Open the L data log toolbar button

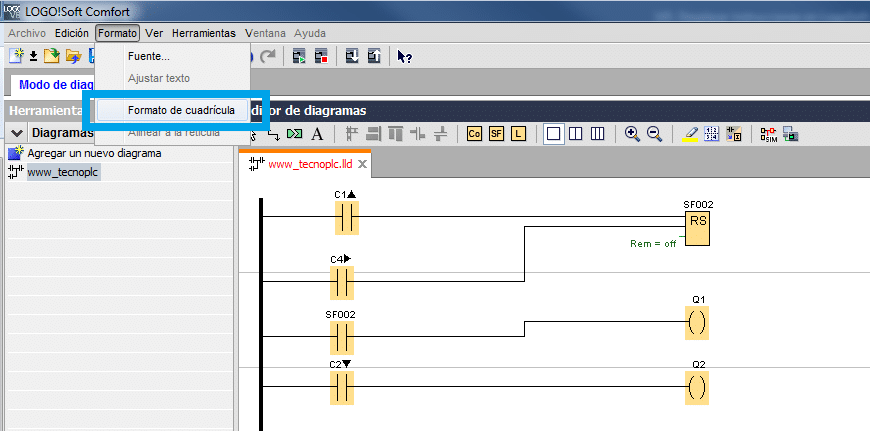pos(518,134)
